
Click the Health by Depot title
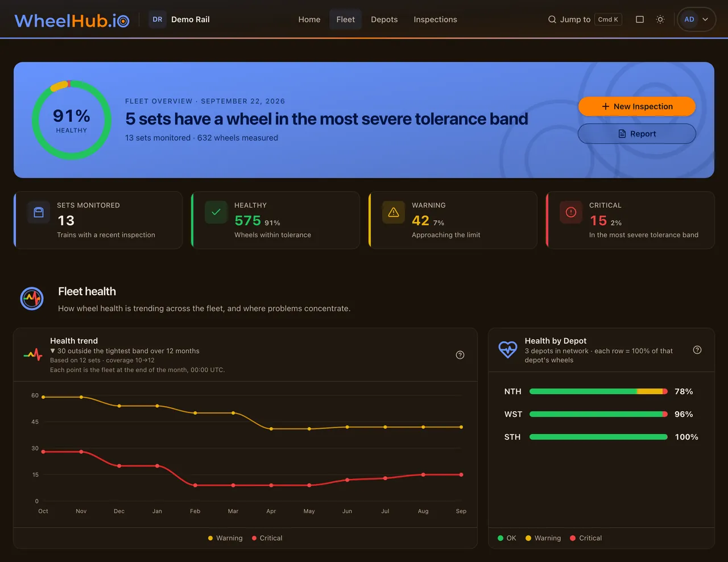click(x=556, y=341)
